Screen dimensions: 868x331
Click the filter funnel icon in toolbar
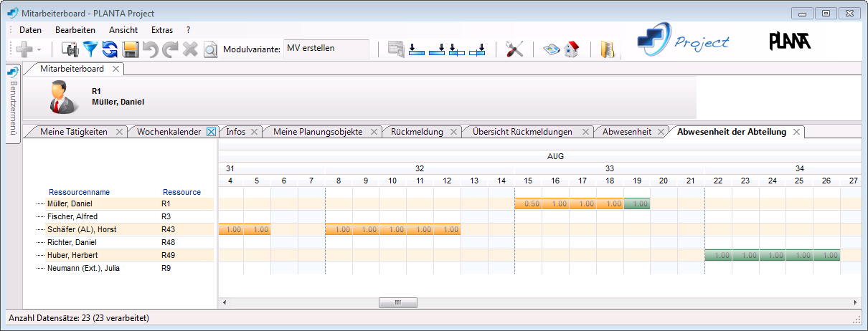[90, 49]
